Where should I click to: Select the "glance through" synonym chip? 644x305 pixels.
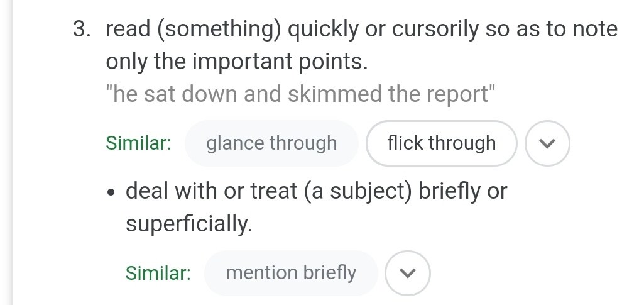click(x=271, y=143)
